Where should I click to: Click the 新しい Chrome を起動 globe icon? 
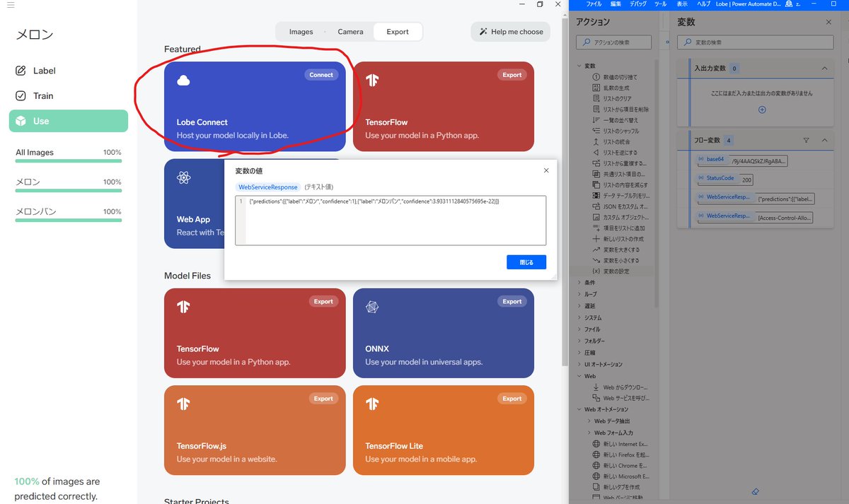[596, 466]
